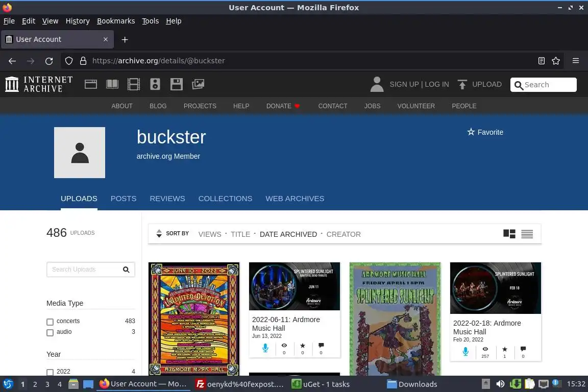Screen dimensions: 588x392
Task: Open the Firefox hamburger application menu
Action: pos(576,61)
